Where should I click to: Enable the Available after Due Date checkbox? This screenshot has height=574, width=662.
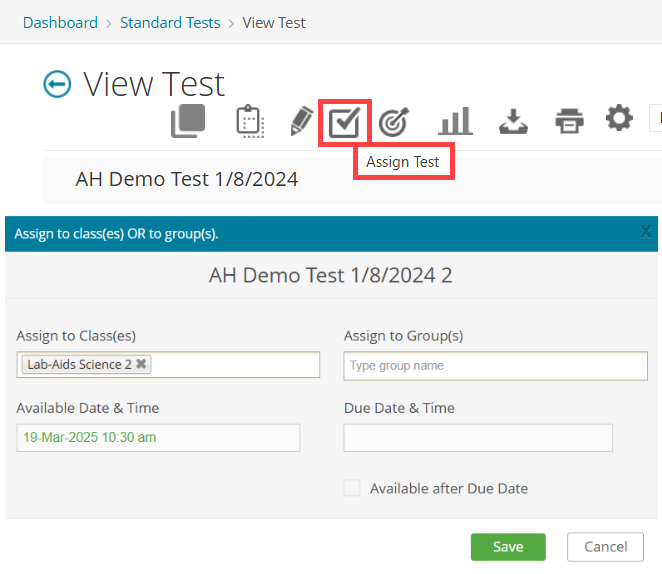click(x=351, y=488)
